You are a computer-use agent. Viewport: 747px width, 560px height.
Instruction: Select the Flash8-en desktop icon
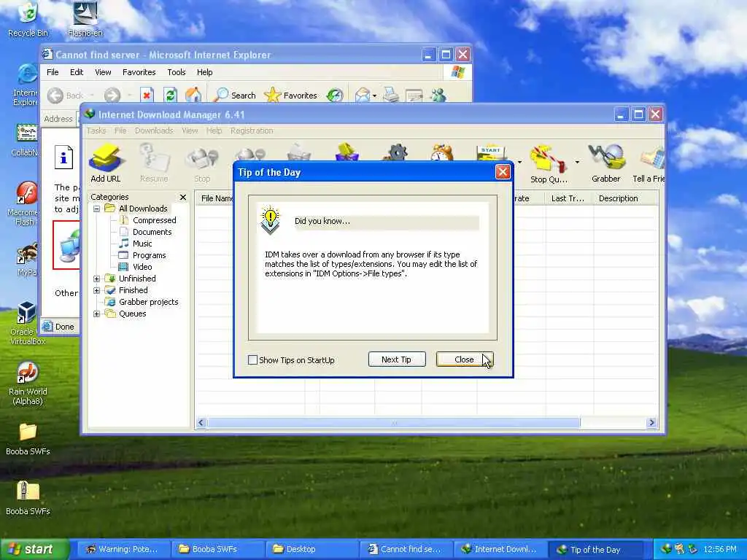[x=85, y=19]
